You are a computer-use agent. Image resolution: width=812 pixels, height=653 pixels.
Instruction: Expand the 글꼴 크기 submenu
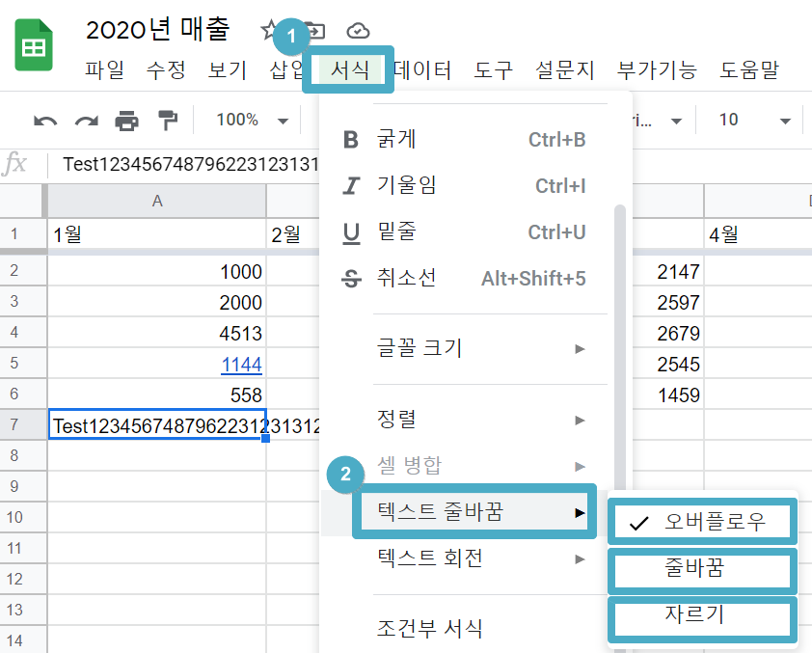(465, 348)
